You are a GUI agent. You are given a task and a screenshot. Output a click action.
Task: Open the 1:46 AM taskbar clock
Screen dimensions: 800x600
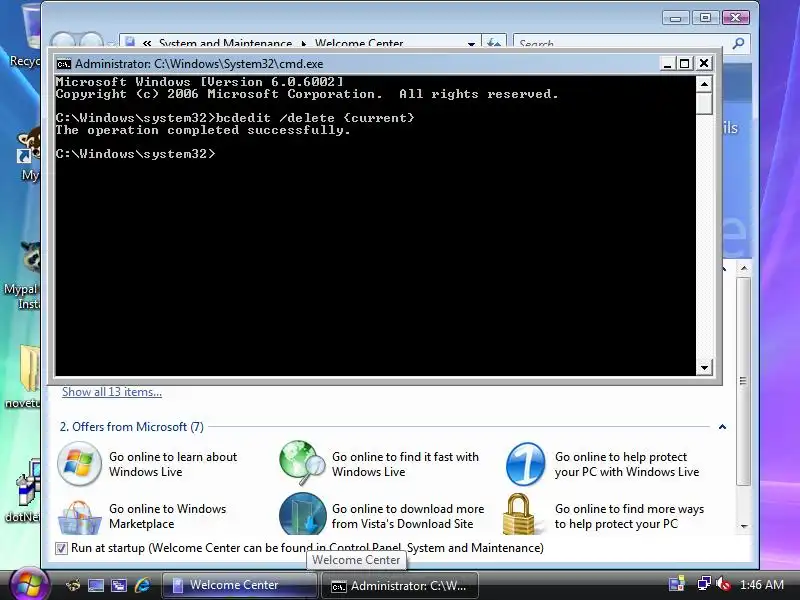point(762,585)
